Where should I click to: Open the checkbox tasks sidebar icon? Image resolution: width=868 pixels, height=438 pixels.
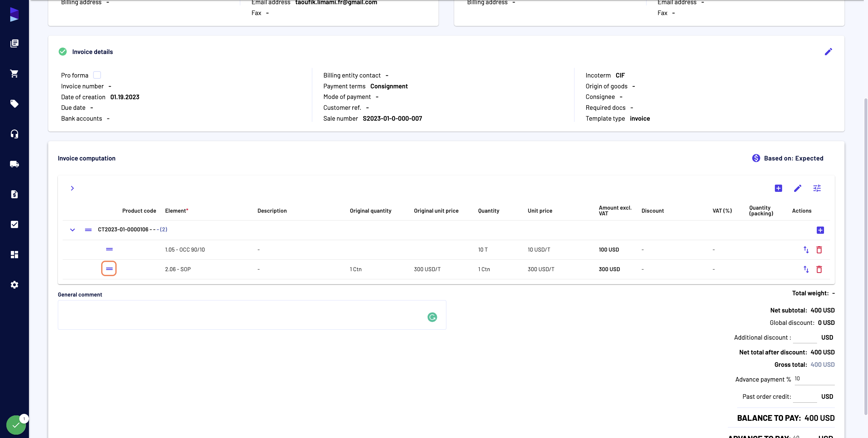coord(14,224)
